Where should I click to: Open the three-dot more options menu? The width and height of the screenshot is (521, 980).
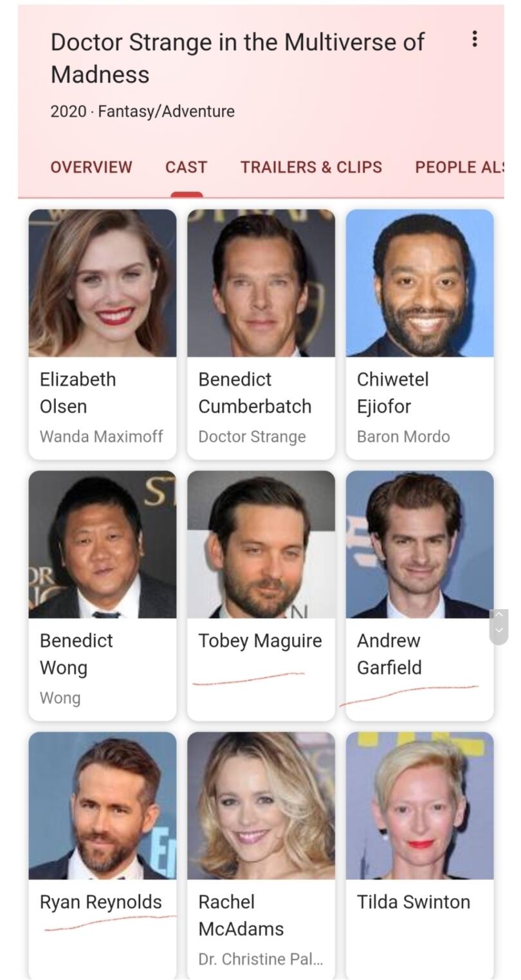click(x=474, y=39)
